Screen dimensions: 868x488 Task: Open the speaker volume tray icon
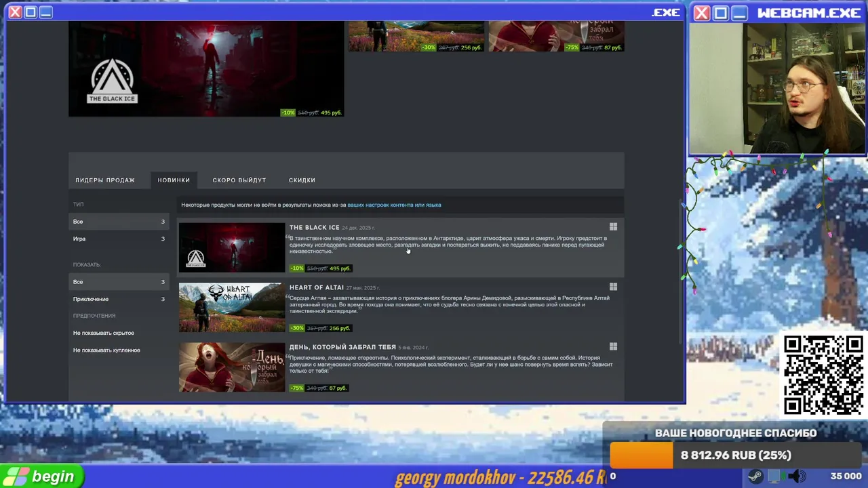(x=798, y=476)
